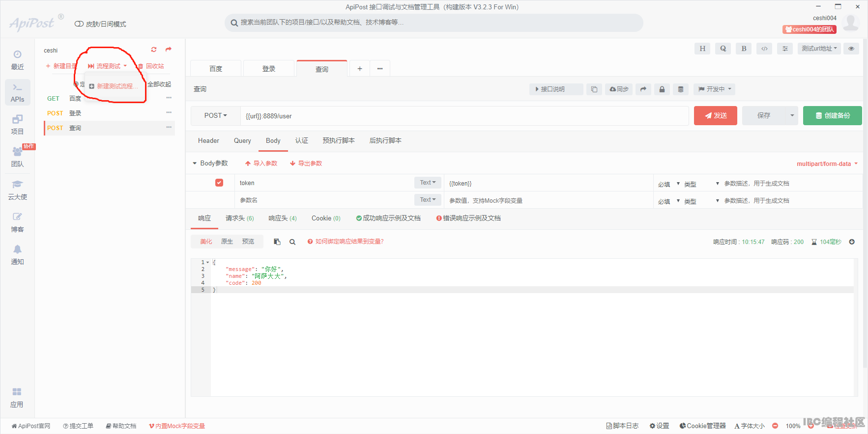Click the lock icon in request bar

point(662,89)
